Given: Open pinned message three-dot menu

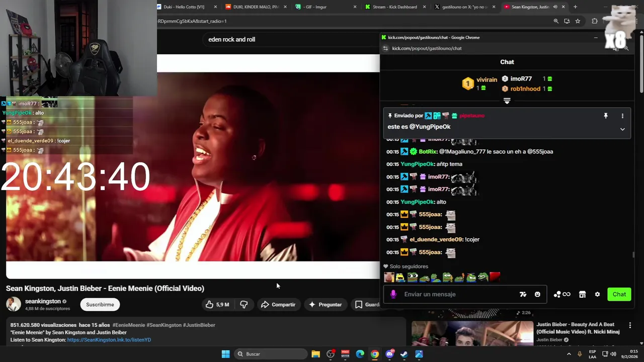Looking at the screenshot, I should point(622,116).
